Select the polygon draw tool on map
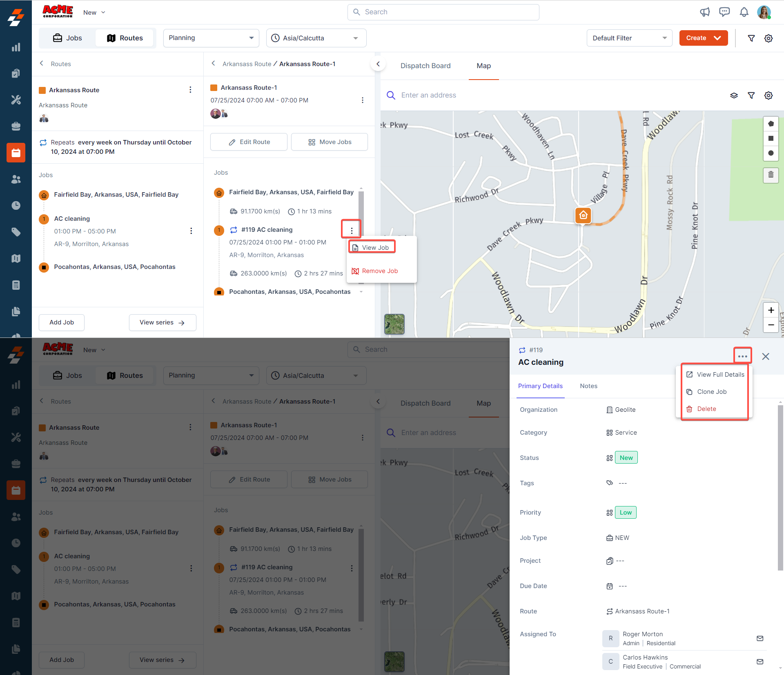This screenshot has height=675, width=784. click(x=771, y=124)
